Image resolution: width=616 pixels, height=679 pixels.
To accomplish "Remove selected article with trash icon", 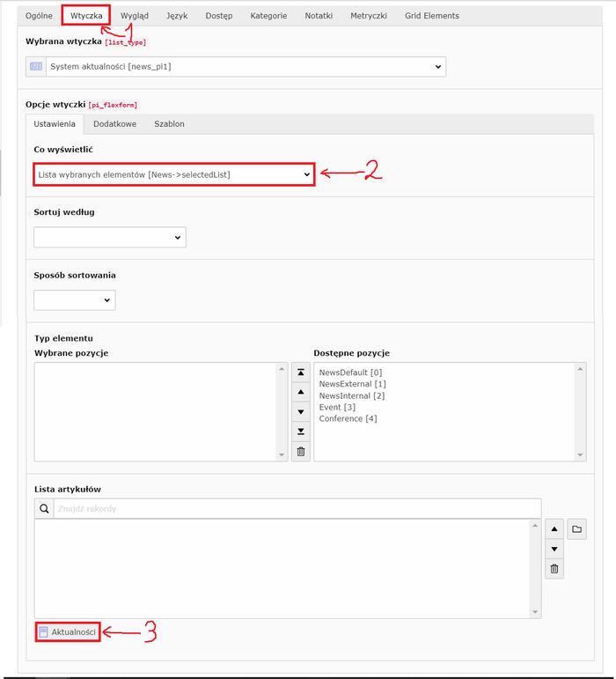I will [x=554, y=569].
